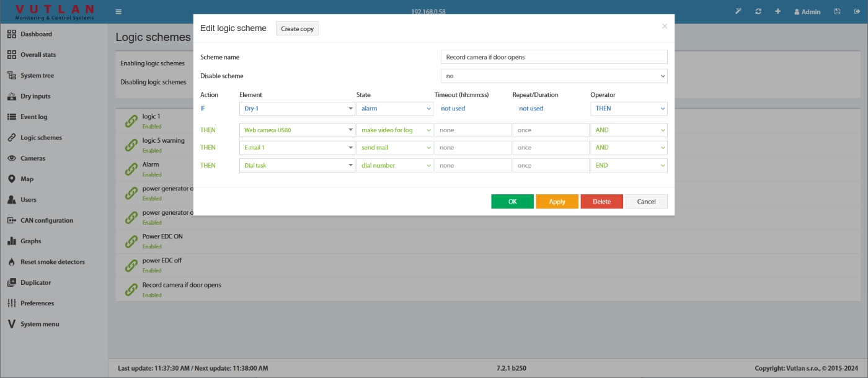Launch the setup wizard icon in top bar
Image resolution: width=868 pixels, height=378 pixels.
coord(737,11)
